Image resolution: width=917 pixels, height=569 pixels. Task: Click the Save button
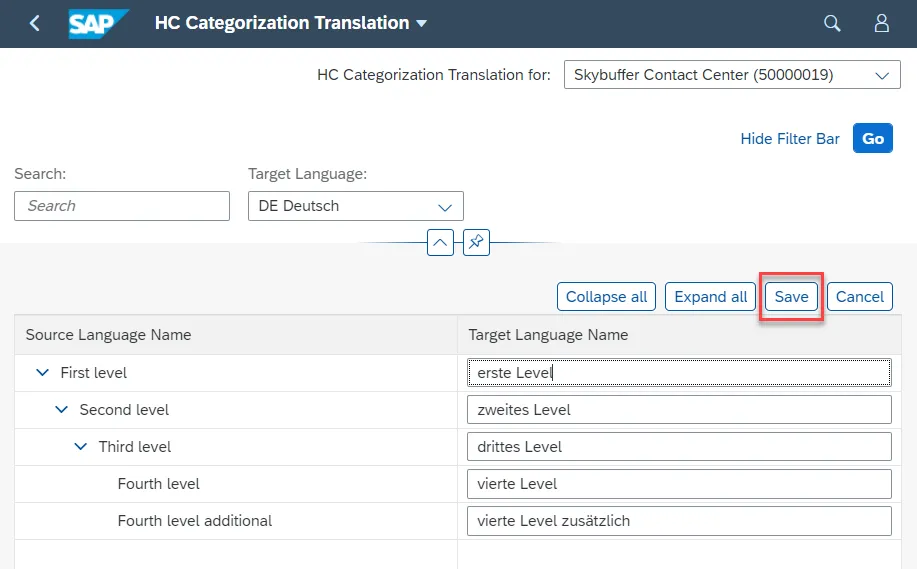tap(791, 296)
